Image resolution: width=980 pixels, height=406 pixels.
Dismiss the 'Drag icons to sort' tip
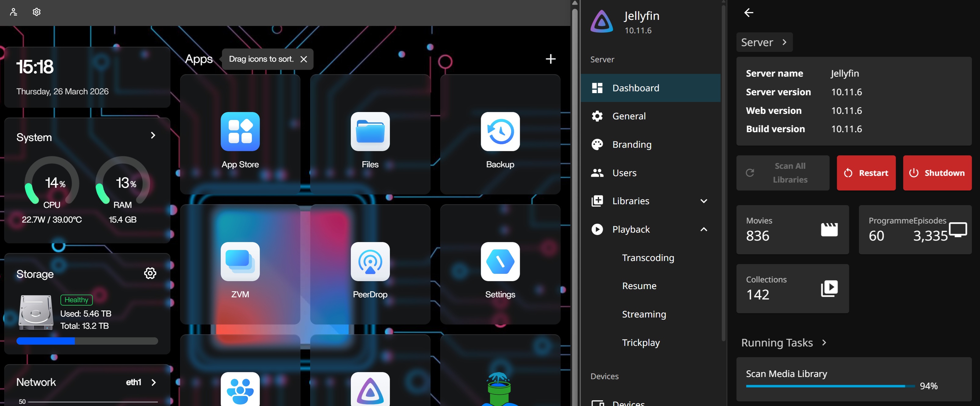pyautogui.click(x=303, y=59)
